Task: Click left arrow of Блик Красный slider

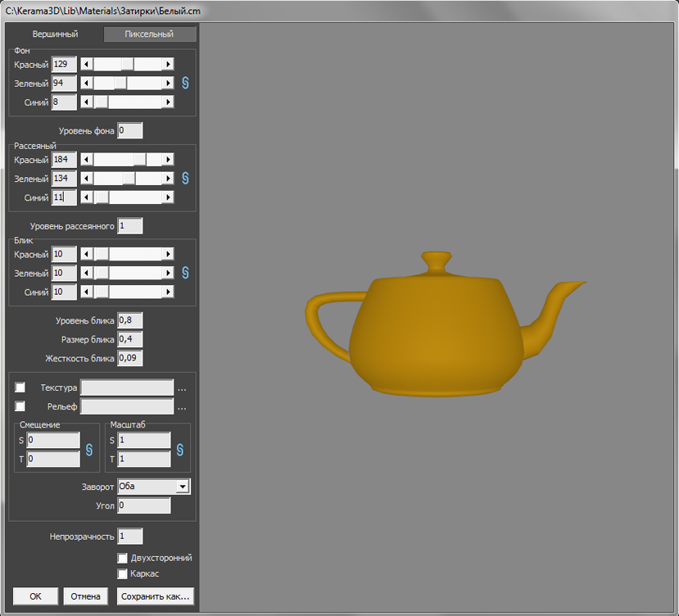Action: point(87,254)
